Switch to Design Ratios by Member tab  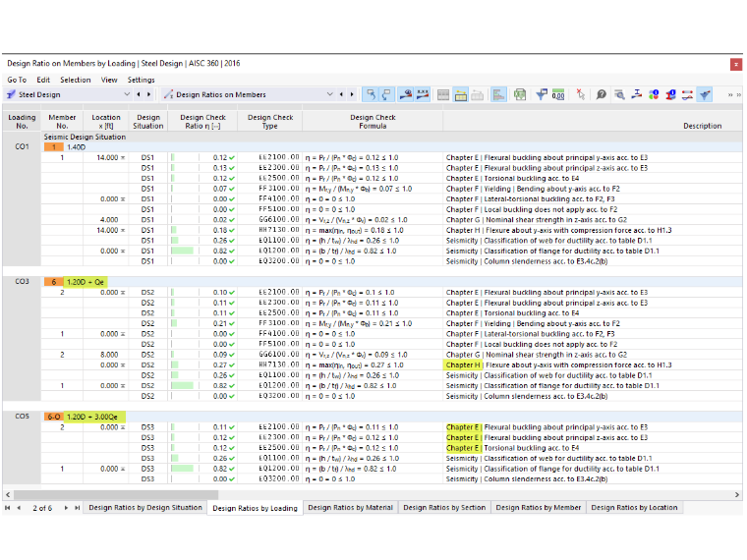point(539,508)
